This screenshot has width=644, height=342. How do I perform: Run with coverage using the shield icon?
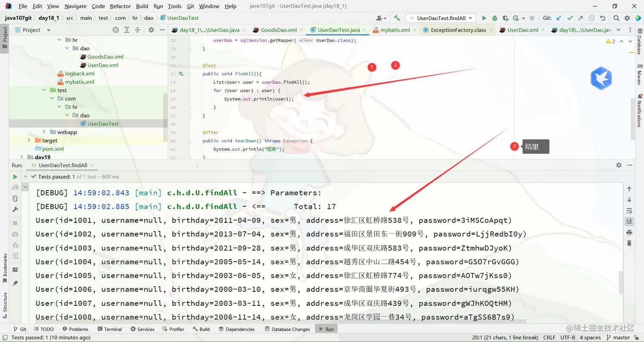[x=505, y=18]
